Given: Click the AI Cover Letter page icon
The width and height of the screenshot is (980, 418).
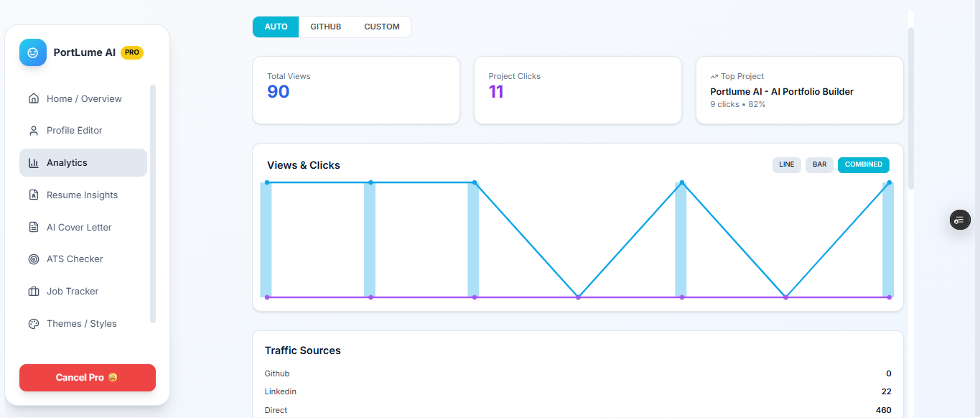Looking at the screenshot, I should 34,227.
